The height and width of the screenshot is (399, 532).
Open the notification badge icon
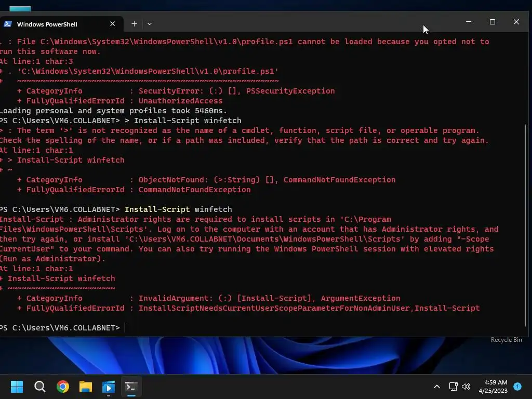click(x=517, y=386)
